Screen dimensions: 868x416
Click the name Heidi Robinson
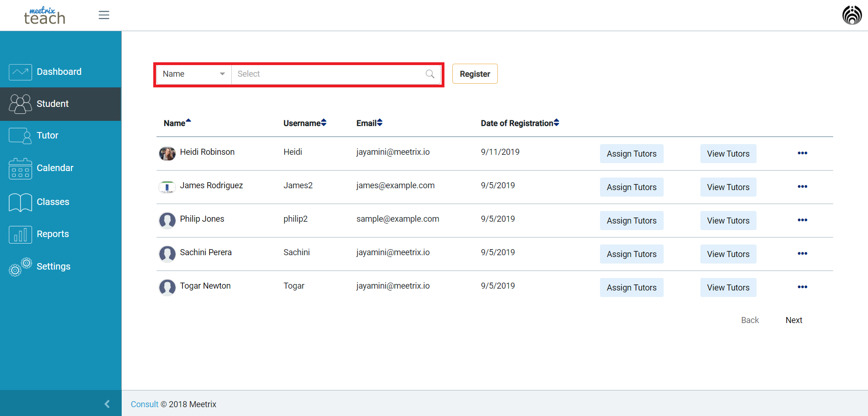point(207,152)
